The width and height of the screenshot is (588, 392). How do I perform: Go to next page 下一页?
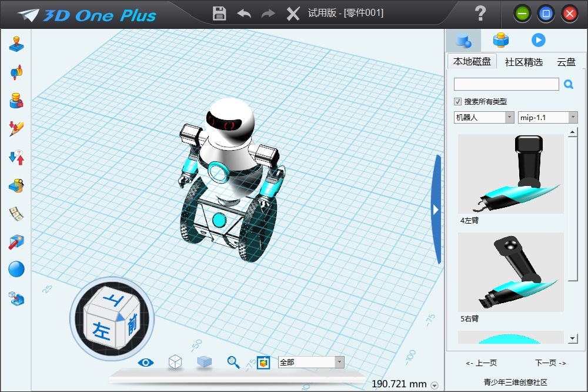tap(550, 363)
